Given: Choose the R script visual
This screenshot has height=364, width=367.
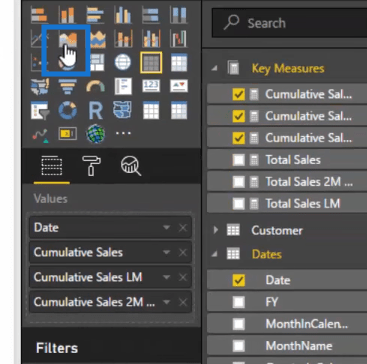Looking at the screenshot, I should click(96, 110).
